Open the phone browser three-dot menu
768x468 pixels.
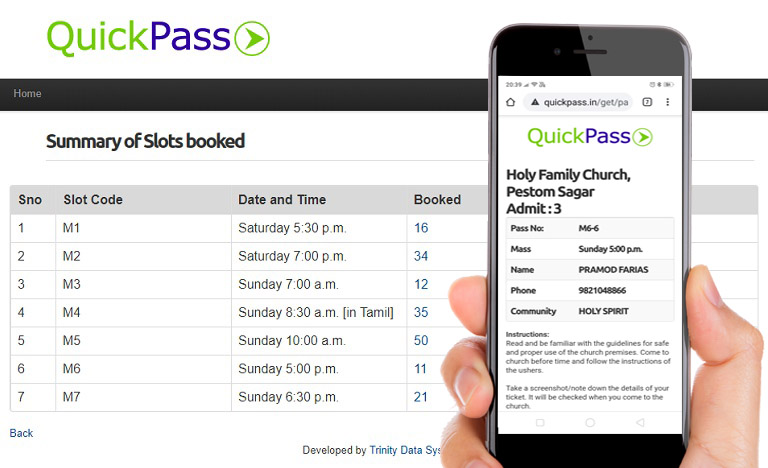coord(667,102)
